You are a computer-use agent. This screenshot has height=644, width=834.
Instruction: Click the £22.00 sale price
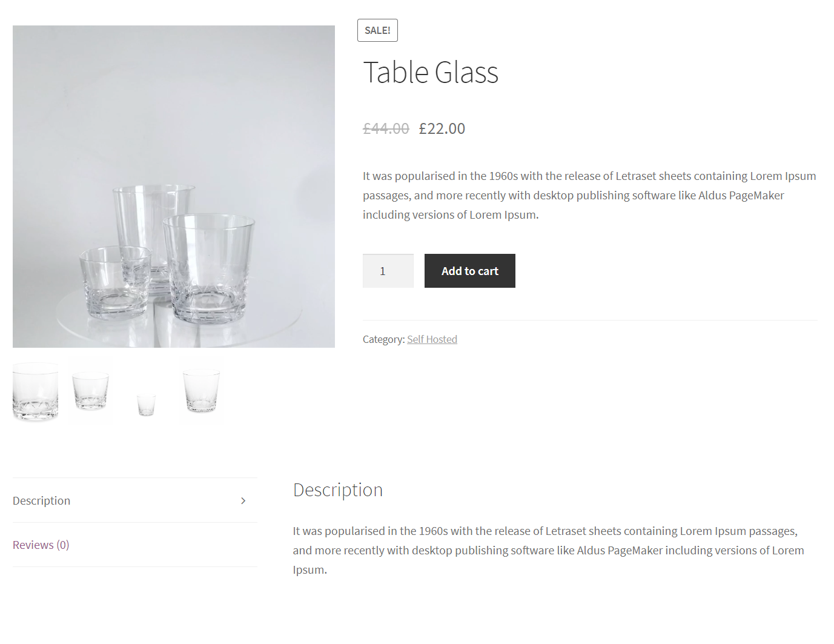click(442, 128)
